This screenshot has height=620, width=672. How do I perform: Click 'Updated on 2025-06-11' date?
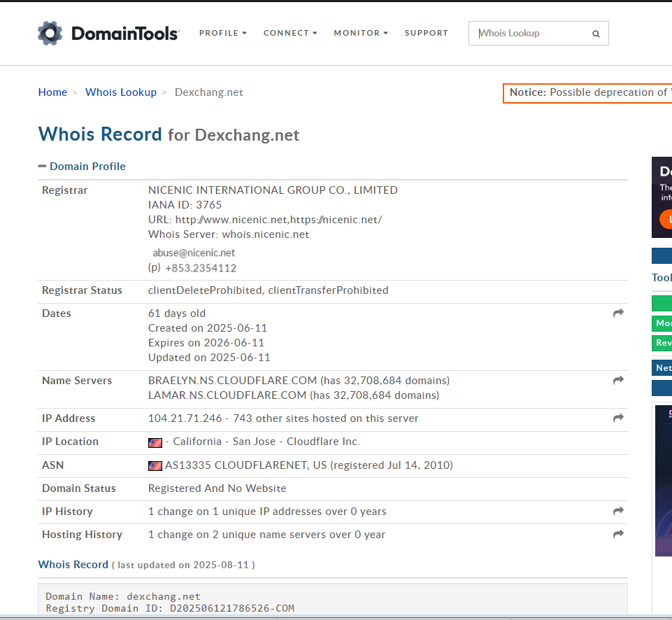point(209,357)
